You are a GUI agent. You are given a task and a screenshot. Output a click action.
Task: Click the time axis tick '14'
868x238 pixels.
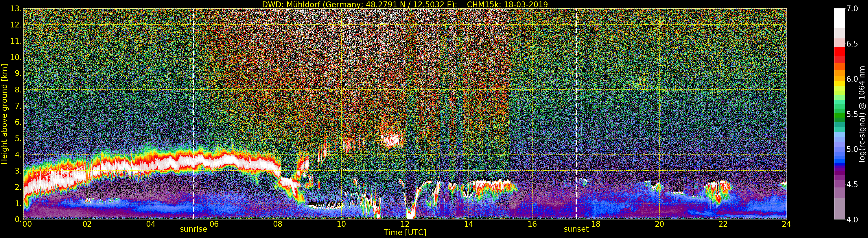[468, 224]
